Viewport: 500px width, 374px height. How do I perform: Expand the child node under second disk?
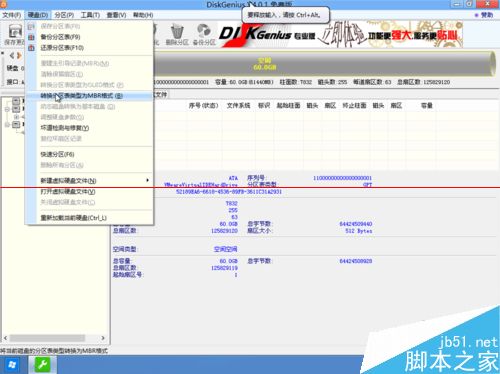[16, 117]
